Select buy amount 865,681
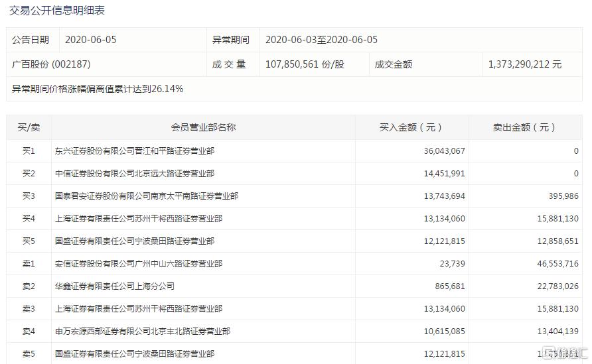The width and height of the screenshot is (592, 364). 450,286
